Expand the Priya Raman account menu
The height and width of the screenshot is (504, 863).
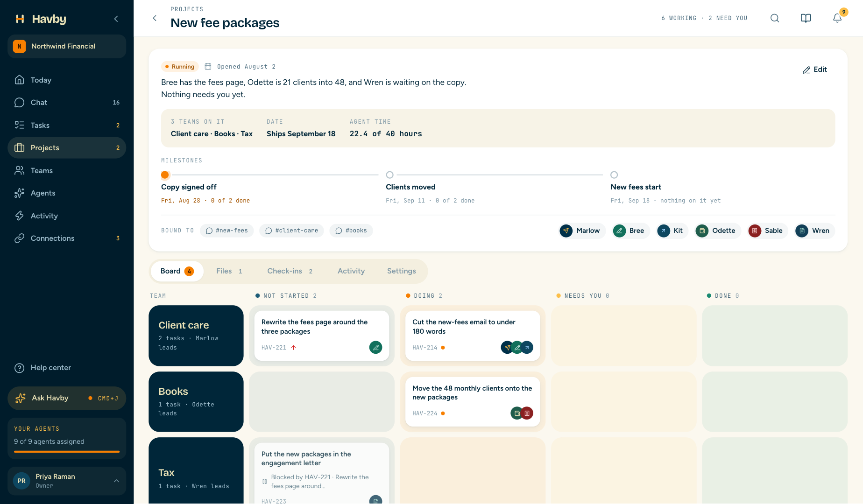[x=67, y=481]
